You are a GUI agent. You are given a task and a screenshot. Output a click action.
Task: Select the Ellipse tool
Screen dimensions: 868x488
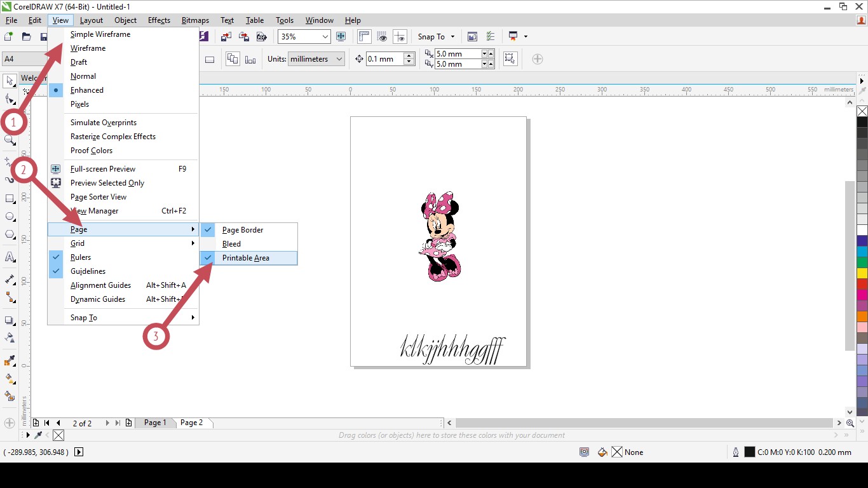(10, 217)
